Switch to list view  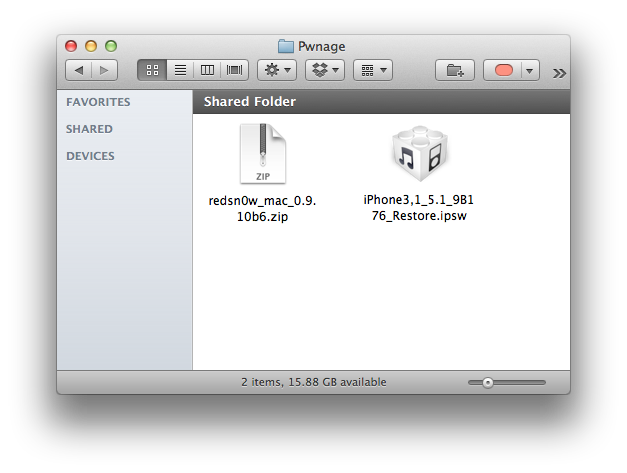pos(180,70)
